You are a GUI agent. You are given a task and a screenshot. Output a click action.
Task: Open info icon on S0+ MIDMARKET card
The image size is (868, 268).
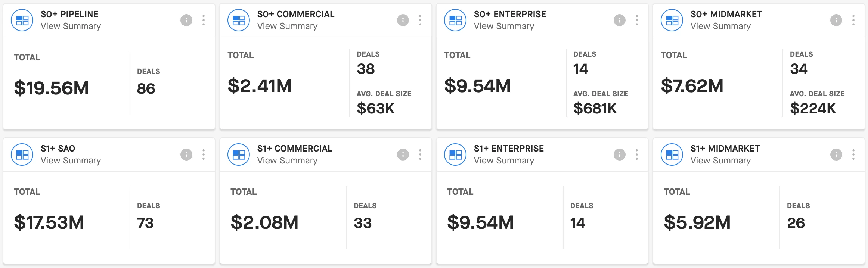click(x=836, y=20)
